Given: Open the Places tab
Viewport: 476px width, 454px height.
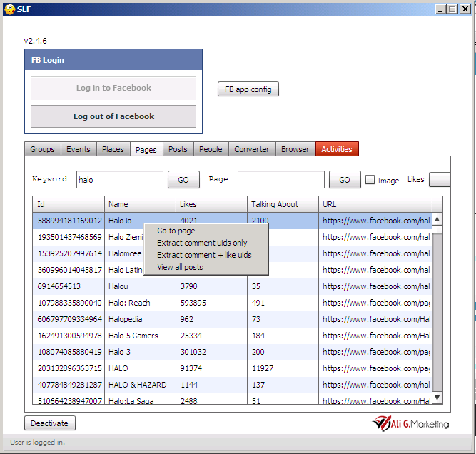Looking at the screenshot, I should pos(113,149).
